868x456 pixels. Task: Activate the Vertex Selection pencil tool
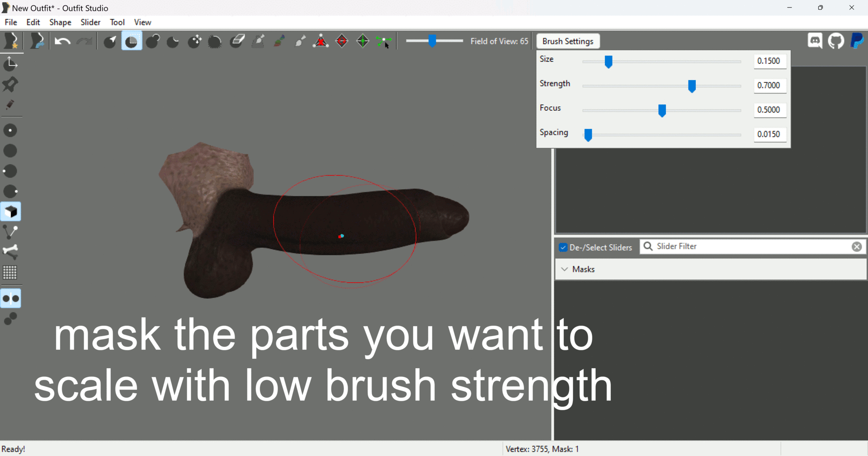coord(10,105)
